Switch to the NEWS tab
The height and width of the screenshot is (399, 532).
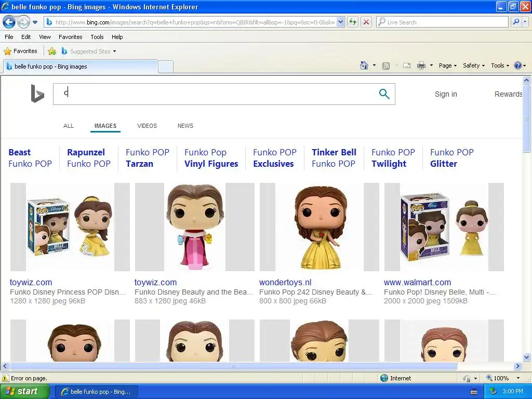coord(185,126)
